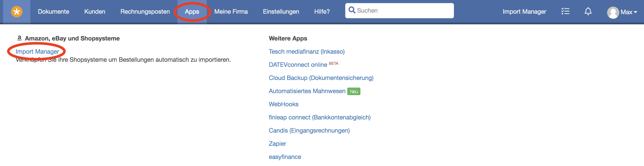Open the notifications bell
The width and height of the screenshot is (644, 166).
[x=588, y=11]
